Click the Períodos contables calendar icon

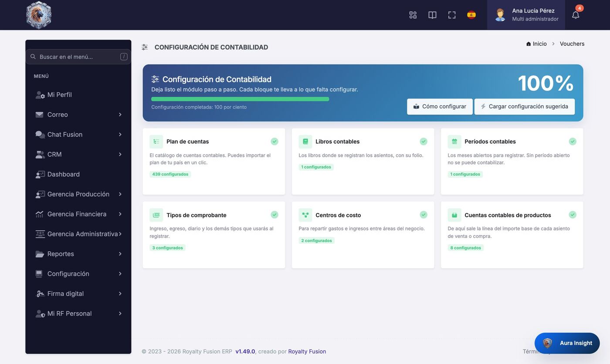click(x=454, y=142)
